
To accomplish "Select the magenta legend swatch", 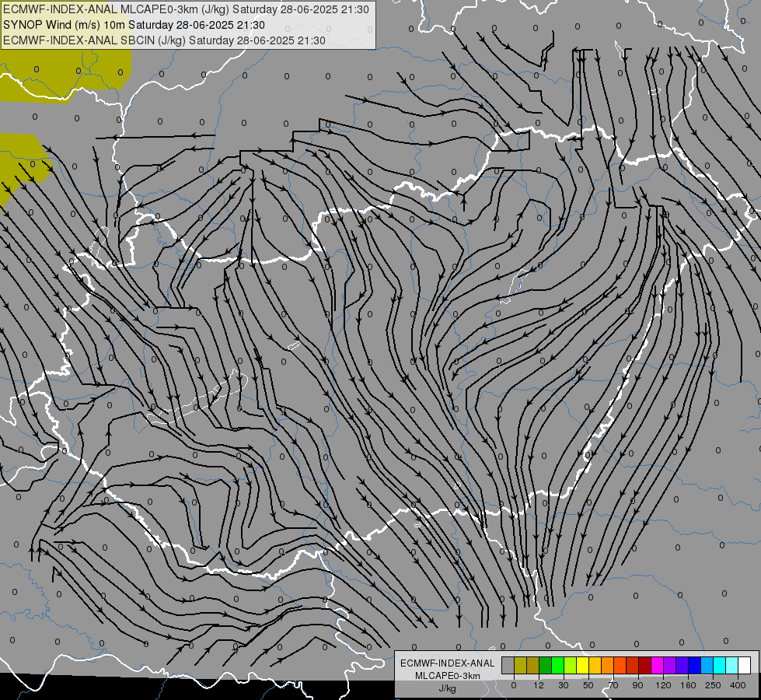I will click(x=657, y=665).
